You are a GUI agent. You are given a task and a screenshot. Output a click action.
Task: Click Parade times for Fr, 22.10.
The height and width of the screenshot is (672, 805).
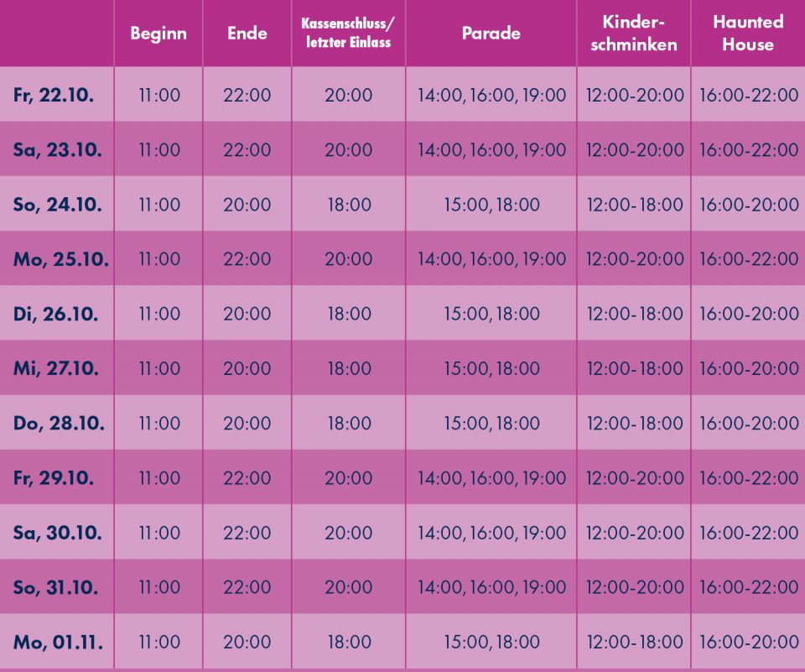click(491, 95)
